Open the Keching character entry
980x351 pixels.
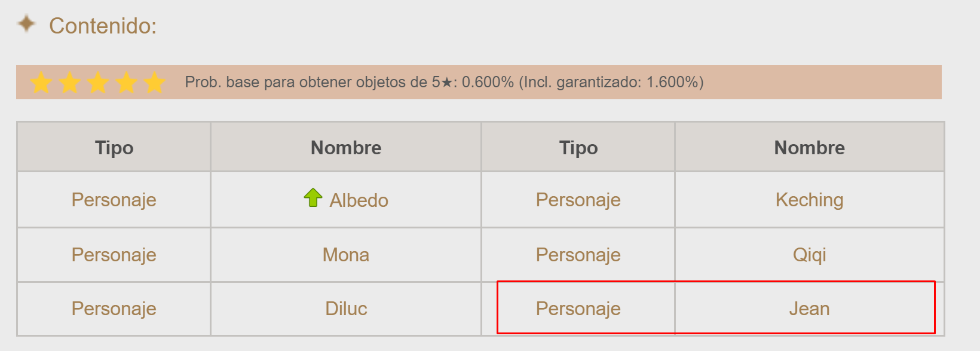coord(809,200)
